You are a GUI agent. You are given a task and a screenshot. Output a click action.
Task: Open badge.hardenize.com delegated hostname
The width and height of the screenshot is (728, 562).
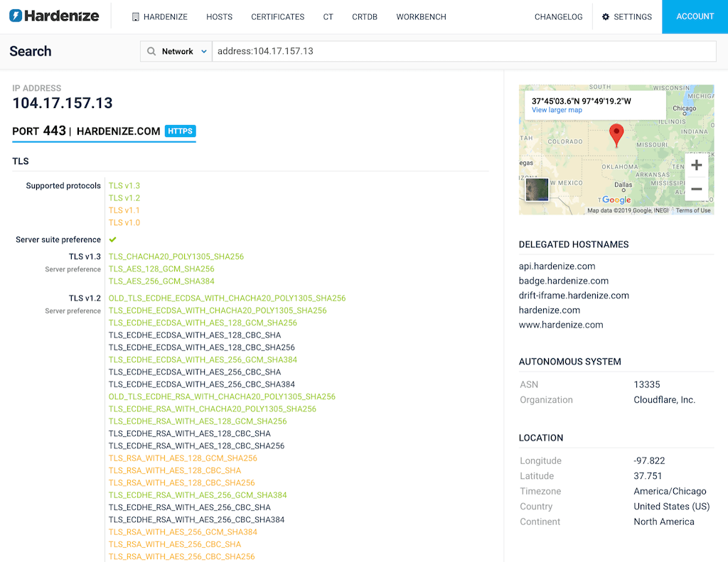[564, 281]
